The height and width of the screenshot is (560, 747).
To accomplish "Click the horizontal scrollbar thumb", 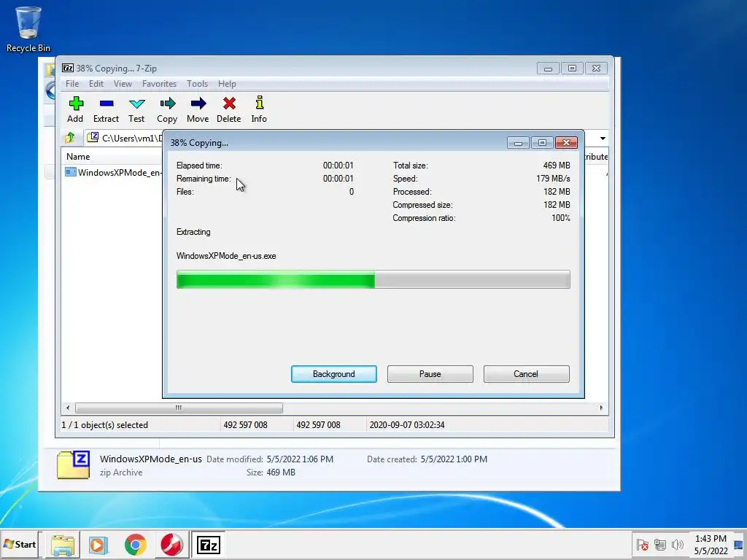I will [x=179, y=408].
